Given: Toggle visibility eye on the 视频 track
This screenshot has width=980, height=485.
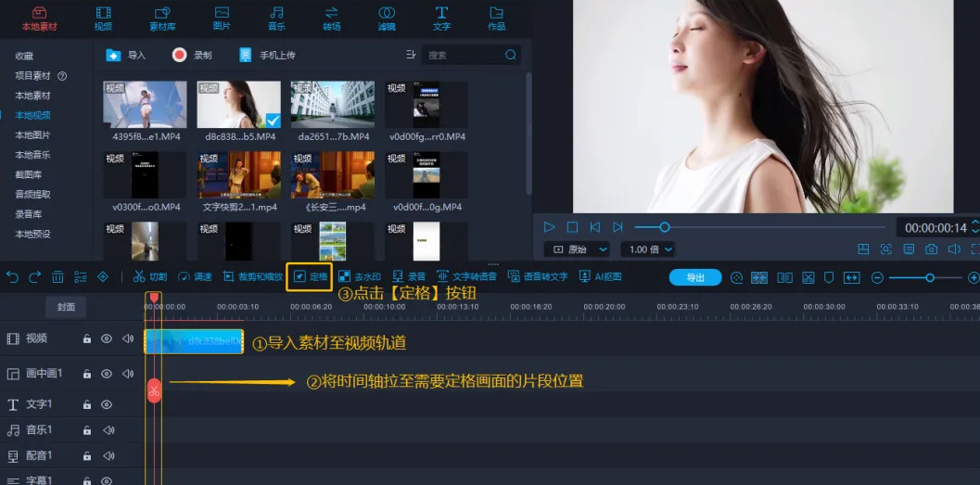Looking at the screenshot, I should 107,338.
